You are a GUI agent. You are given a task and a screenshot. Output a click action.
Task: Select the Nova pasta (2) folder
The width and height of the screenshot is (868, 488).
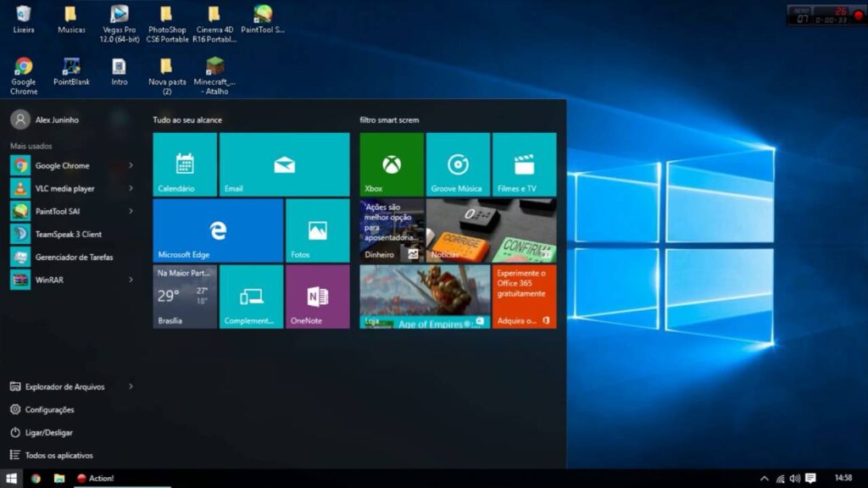pyautogui.click(x=167, y=76)
